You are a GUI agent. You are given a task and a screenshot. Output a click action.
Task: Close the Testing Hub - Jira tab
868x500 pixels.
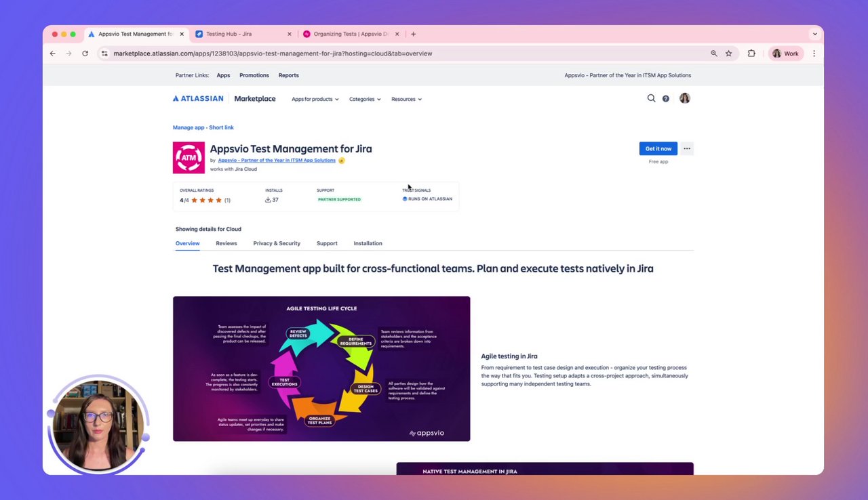290,34
